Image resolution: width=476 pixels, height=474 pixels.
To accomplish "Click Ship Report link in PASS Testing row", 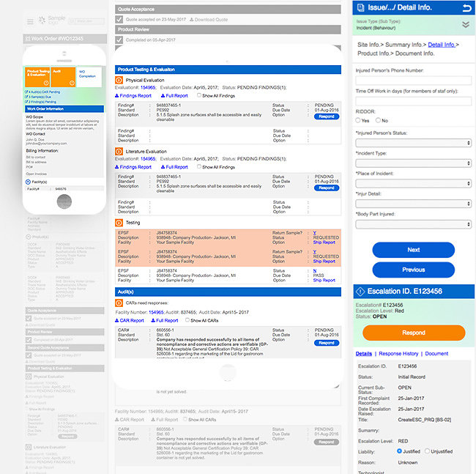I will click(324, 281).
